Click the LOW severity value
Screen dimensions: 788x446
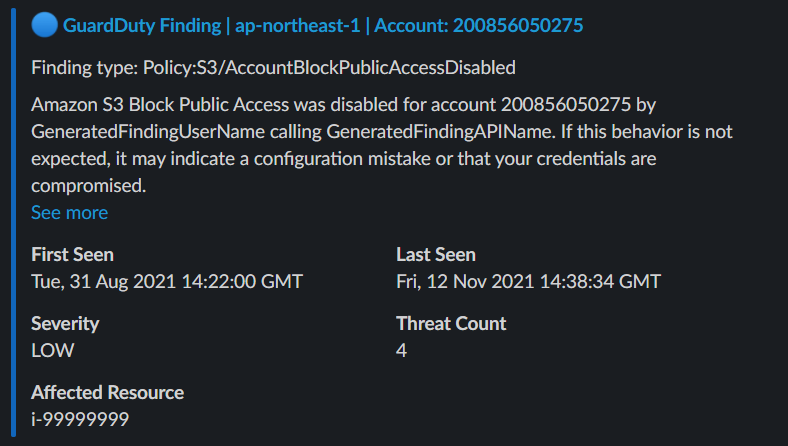coord(53,350)
